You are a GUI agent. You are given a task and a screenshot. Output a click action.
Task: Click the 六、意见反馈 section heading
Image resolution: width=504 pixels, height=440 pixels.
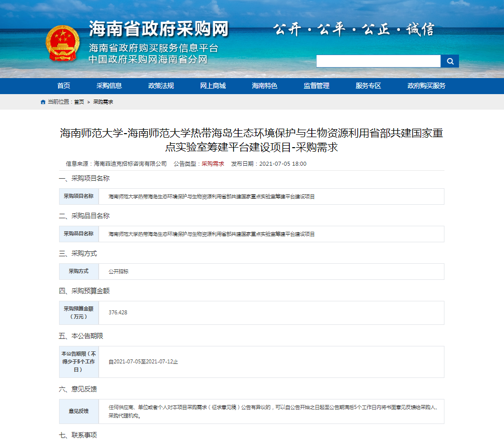pos(78,389)
